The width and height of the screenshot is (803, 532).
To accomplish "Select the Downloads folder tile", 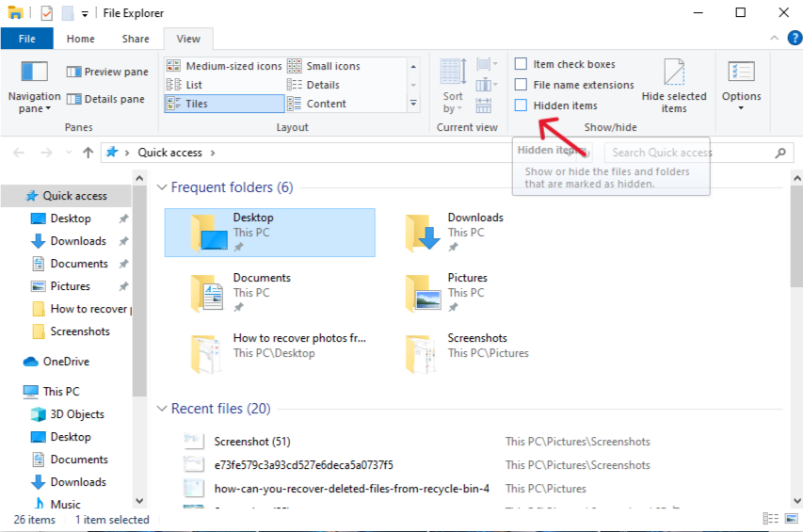I will [x=484, y=233].
